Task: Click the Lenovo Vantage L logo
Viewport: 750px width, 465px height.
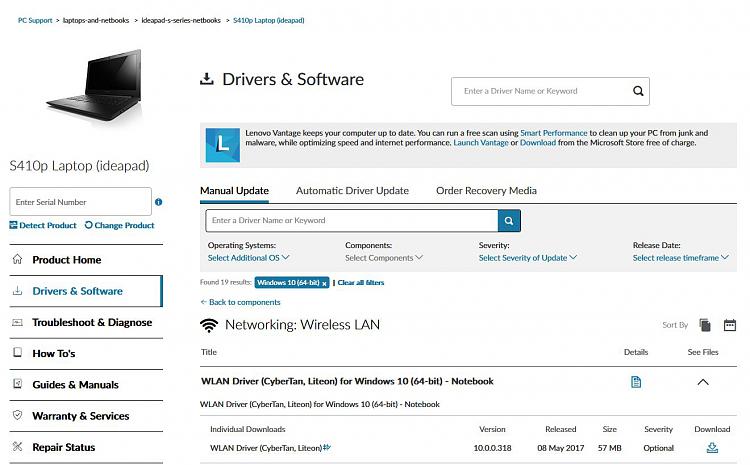Action: 222,145
